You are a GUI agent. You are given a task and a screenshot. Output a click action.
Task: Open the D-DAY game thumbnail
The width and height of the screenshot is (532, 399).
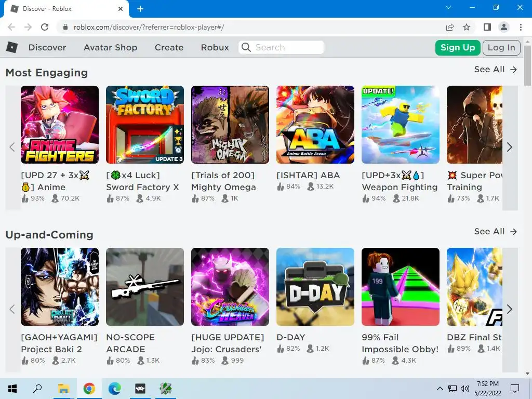pyautogui.click(x=315, y=287)
